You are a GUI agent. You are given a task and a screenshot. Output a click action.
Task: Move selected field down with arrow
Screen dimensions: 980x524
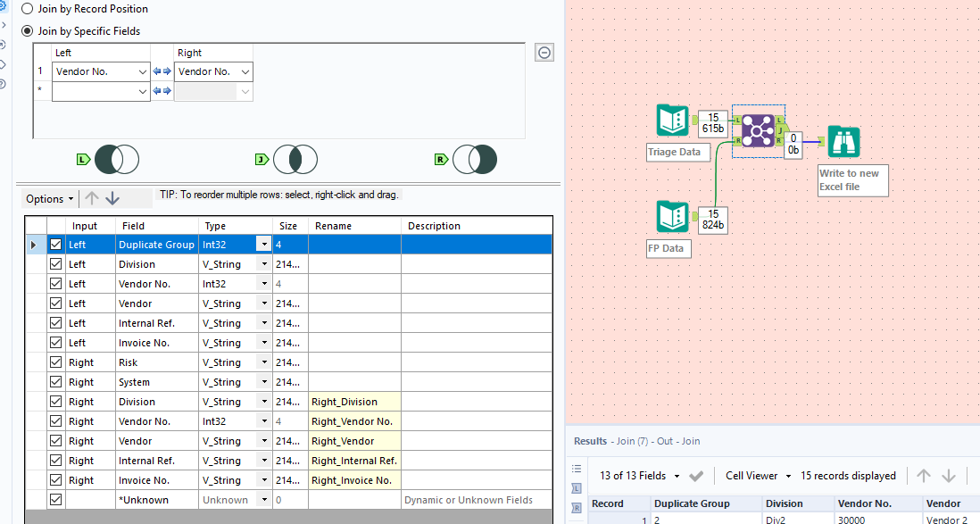click(x=112, y=198)
